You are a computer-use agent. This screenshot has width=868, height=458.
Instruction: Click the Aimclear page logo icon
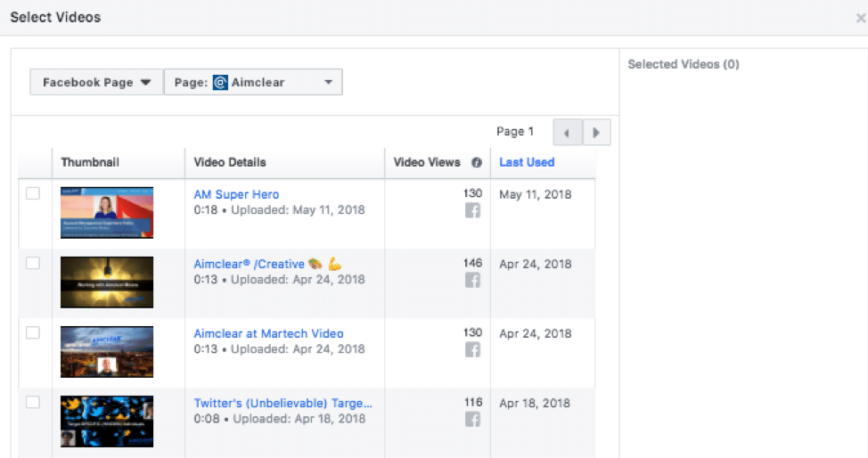click(220, 83)
